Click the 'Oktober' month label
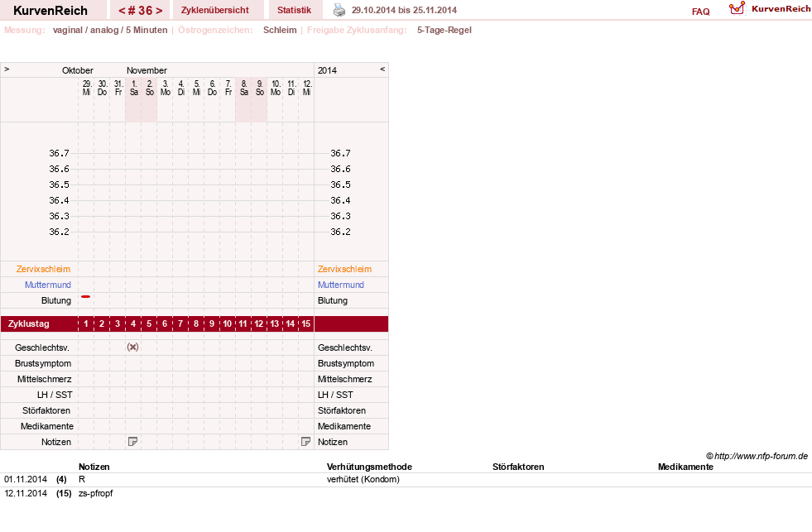Viewport: 812px width, 532px height. 78,70
